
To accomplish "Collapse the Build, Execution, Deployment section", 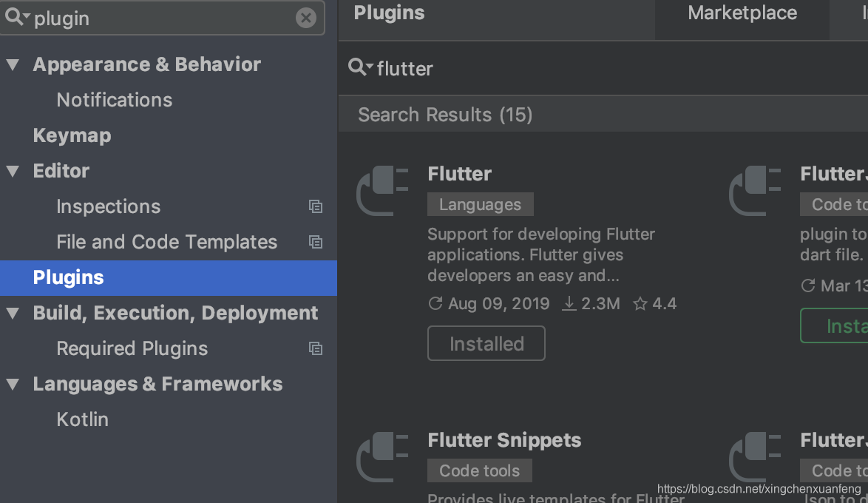I will point(13,314).
